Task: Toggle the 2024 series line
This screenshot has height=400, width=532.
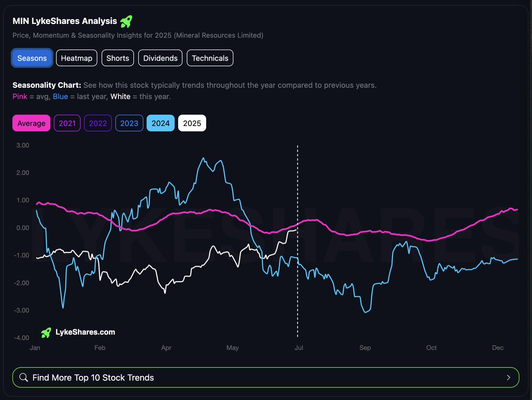Action: point(160,123)
